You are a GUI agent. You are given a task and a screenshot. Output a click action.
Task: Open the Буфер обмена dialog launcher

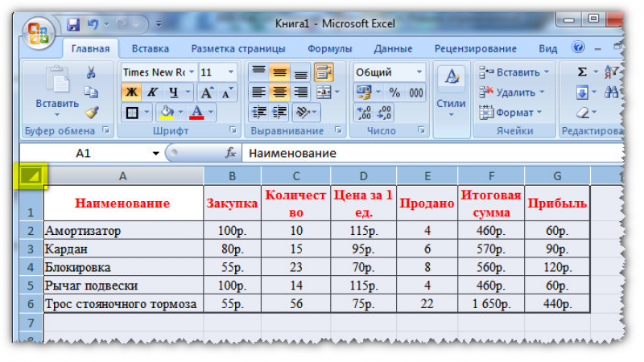click(x=106, y=130)
